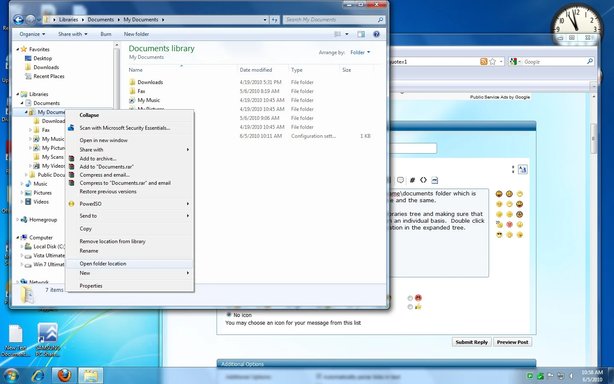Viewport: 614px width, 384px height.
Task: Select the thumbs up message icon radio
Action: [410, 307]
